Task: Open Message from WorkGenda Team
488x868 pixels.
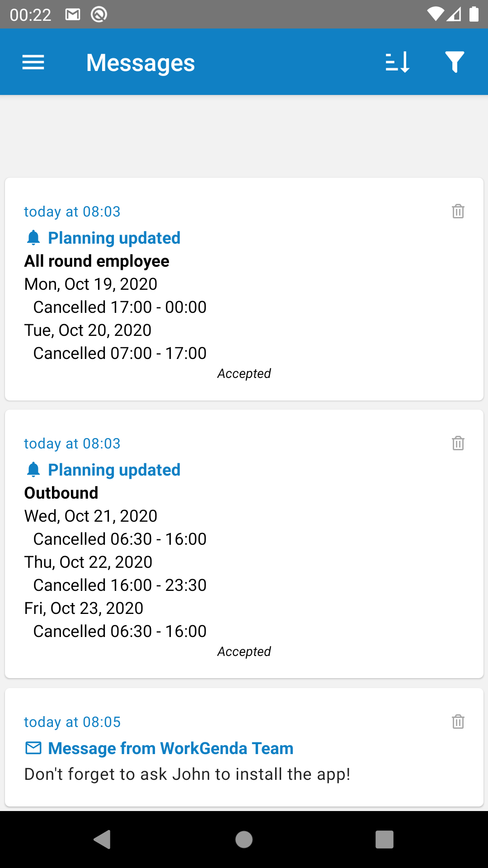Action: [171, 748]
